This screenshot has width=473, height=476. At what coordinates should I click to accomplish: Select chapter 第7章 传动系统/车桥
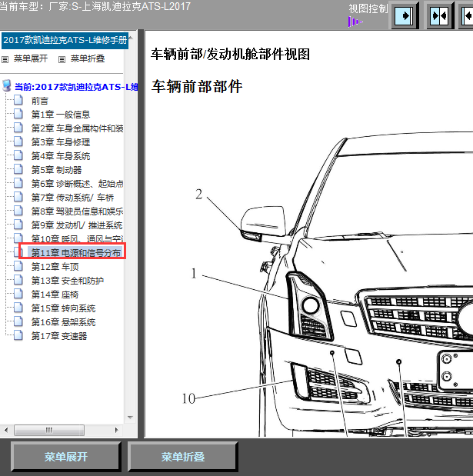click(72, 198)
